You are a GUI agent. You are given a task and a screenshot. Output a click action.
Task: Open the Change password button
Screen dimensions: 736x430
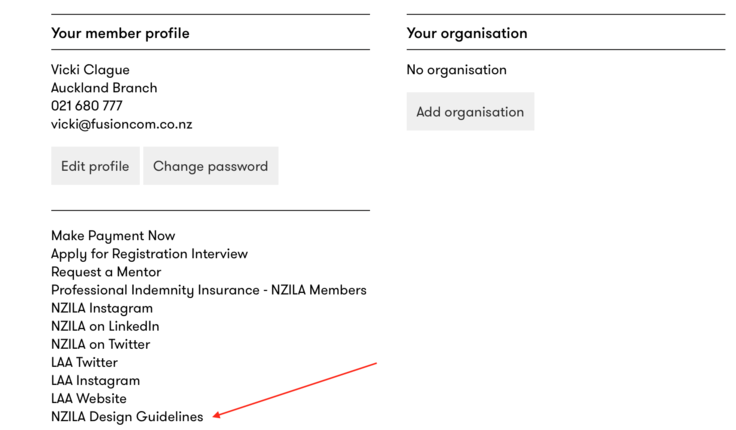point(211,166)
